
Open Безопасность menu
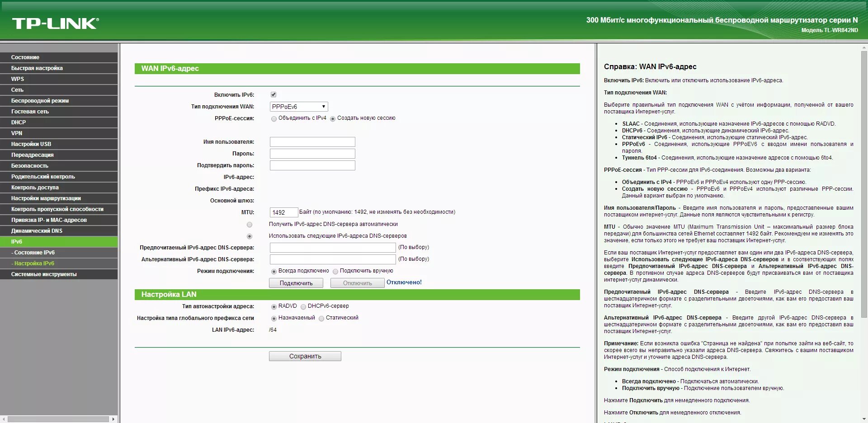[x=59, y=166]
